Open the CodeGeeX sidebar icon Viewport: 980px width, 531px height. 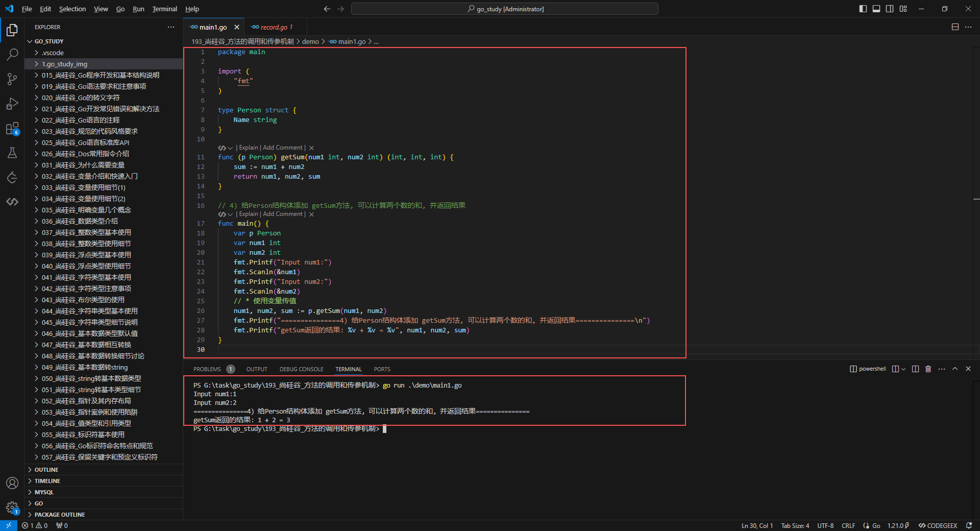tap(12, 202)
